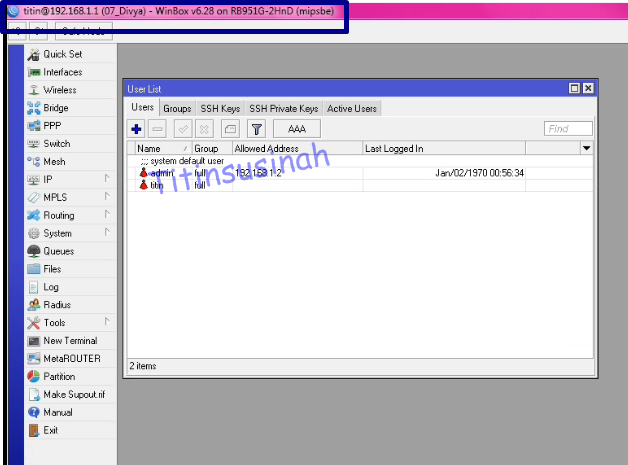The width and height of the screenshot is (628, 465).
Task: Click Exit in the sidebar
Action: coord(70,430)
